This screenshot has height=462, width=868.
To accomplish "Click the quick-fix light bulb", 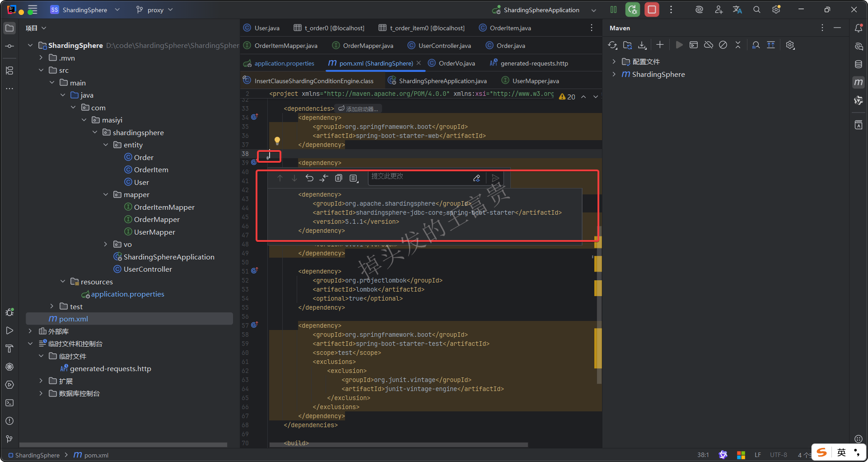I will (277, 141).
